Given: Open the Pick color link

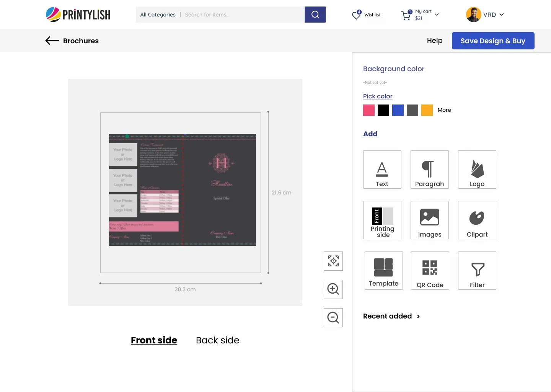Looking at the screenshot, I should pos(378,96).
